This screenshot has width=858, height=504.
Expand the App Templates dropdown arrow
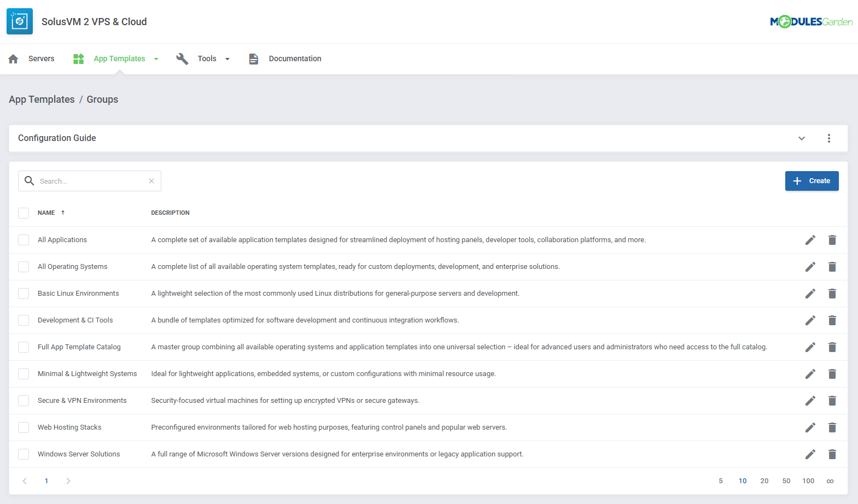pos(156,59)
